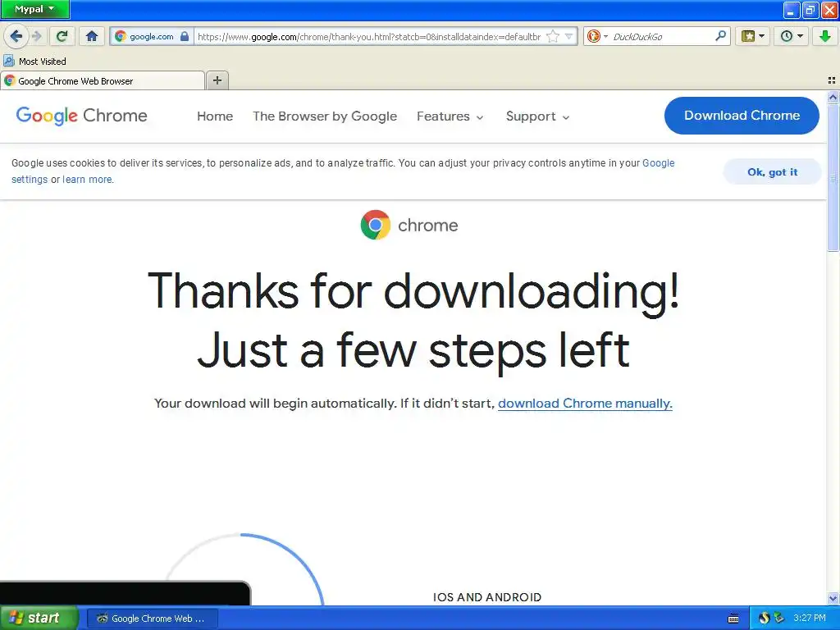The image size is (840, 630).
Task: List all tabs with the grid icon
Action: pos(832,80)
